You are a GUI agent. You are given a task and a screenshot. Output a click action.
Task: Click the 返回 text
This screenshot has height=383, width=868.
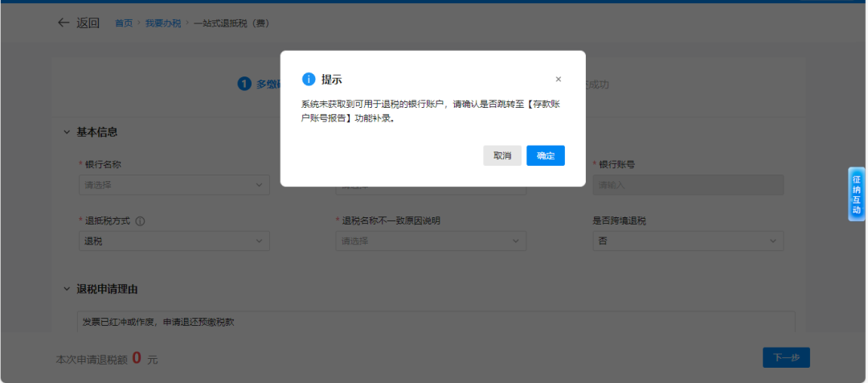pos(88,23)
